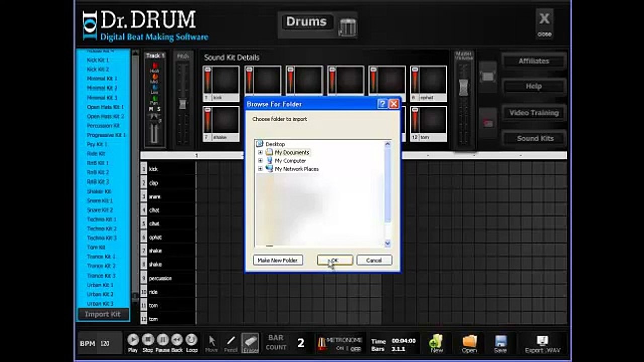Image resolution: width=644 pixels, height=362 pixels.
Task: Click the Save floppy disk icon
Action: coord(500,343)
